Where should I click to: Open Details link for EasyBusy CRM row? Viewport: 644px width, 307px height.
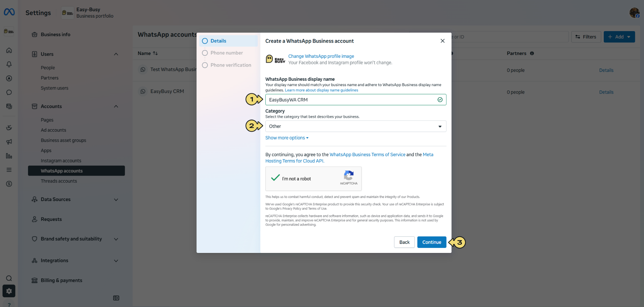tap(606, 92)
